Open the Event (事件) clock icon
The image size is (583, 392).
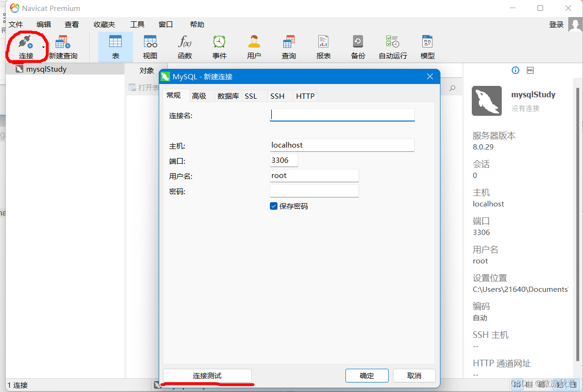[x=219, y=42]
